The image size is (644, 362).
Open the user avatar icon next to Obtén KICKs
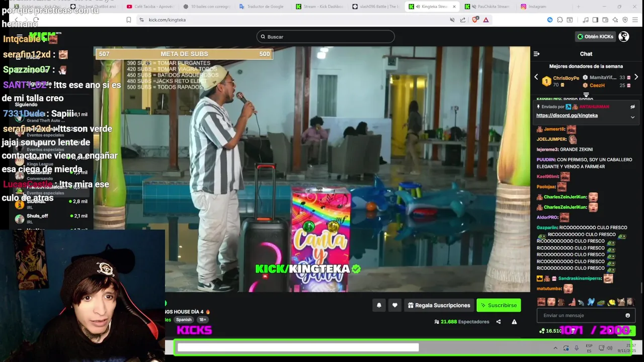coord(624,36)
